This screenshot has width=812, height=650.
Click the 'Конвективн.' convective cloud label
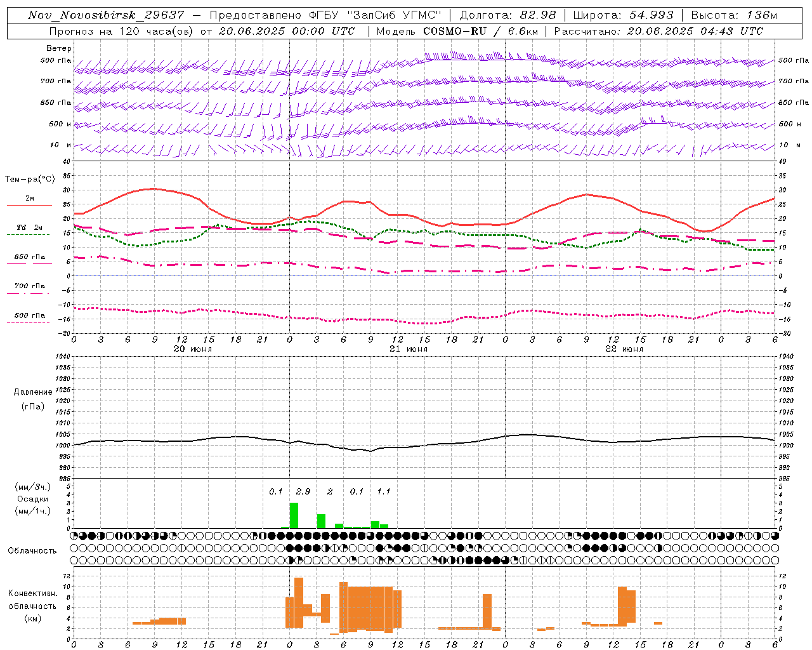point(32,594)
